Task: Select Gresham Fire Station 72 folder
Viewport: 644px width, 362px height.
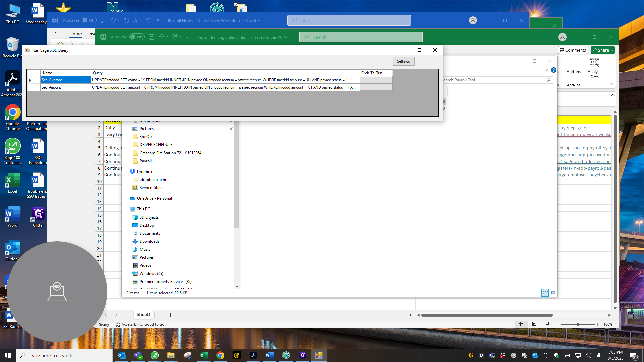Action: coord(170,153)
